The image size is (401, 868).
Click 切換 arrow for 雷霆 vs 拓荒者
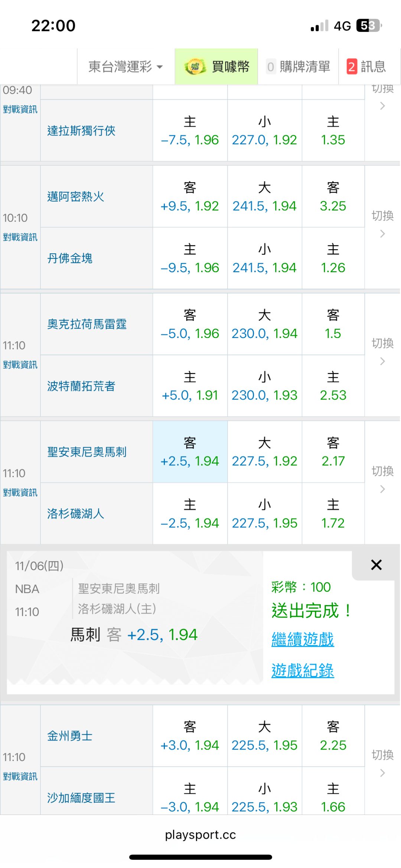pyautogui.click(x=382, y=361)
